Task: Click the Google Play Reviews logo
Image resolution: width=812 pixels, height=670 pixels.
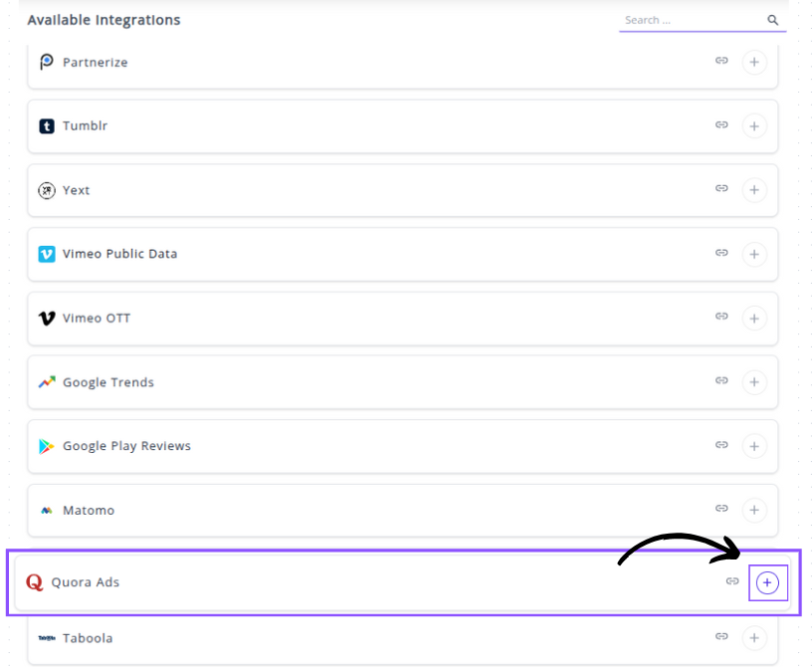Action: 47,446
